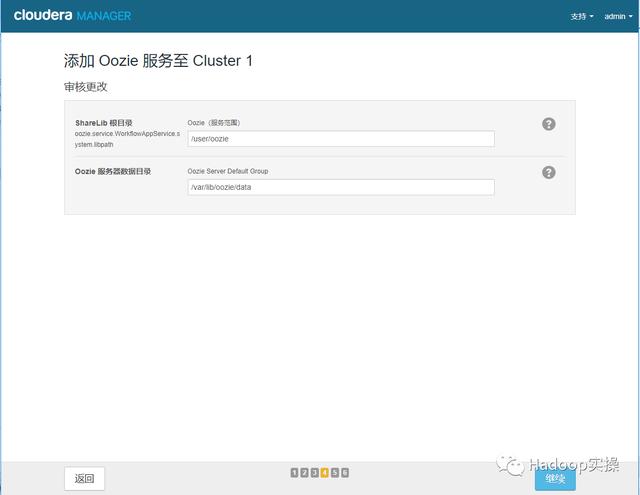This screenshot has width=640, height=495.
Task: Go to wizard step 2
Action: (304, 473)
